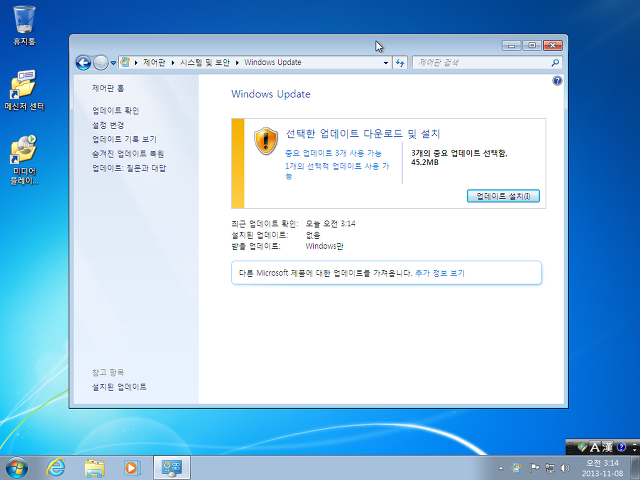640x480 pixels.
Task: Open the recent pages dropdown arrow
Action: coord(113,63)
